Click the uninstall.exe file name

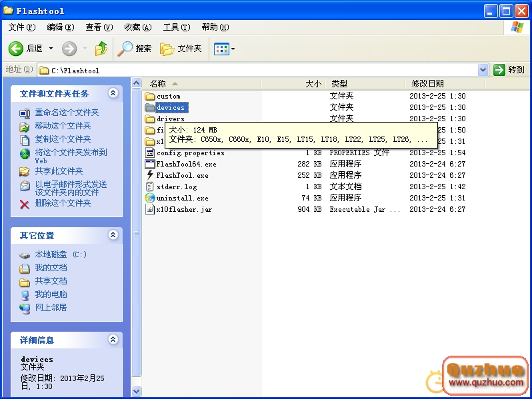(182, 198)
